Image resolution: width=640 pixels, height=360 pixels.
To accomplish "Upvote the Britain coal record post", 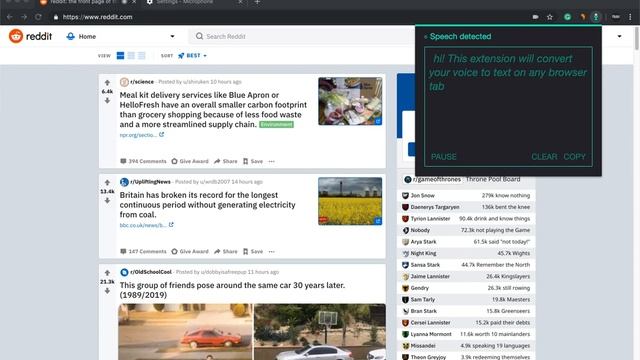I will (107, 183).
